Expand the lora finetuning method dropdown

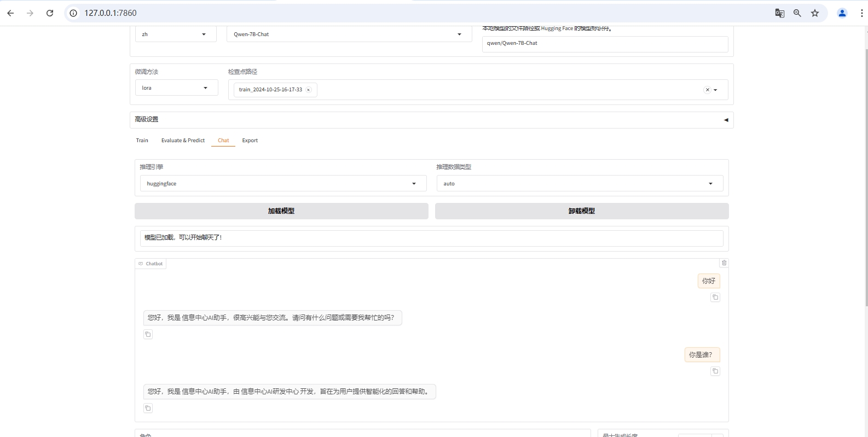click(x=176, y=88)
